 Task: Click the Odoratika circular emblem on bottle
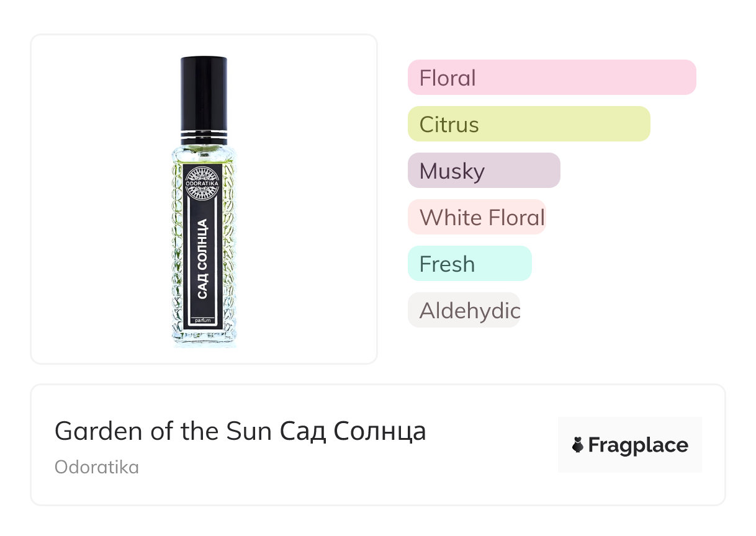point(204,184)
